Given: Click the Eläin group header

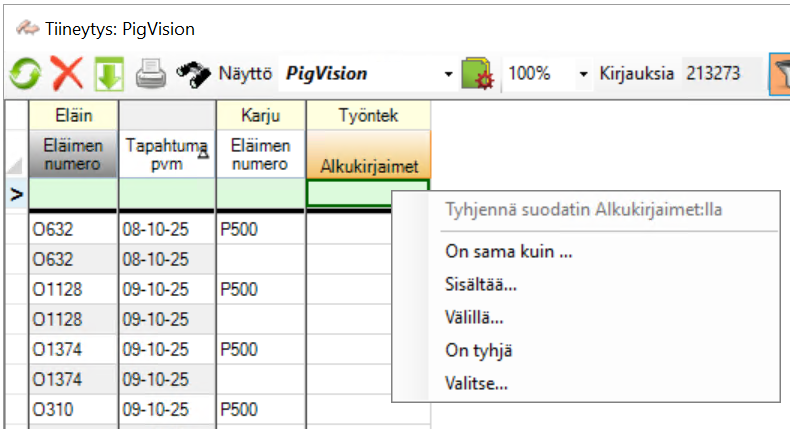Looking at the screenshot, I should click(74, 115).
